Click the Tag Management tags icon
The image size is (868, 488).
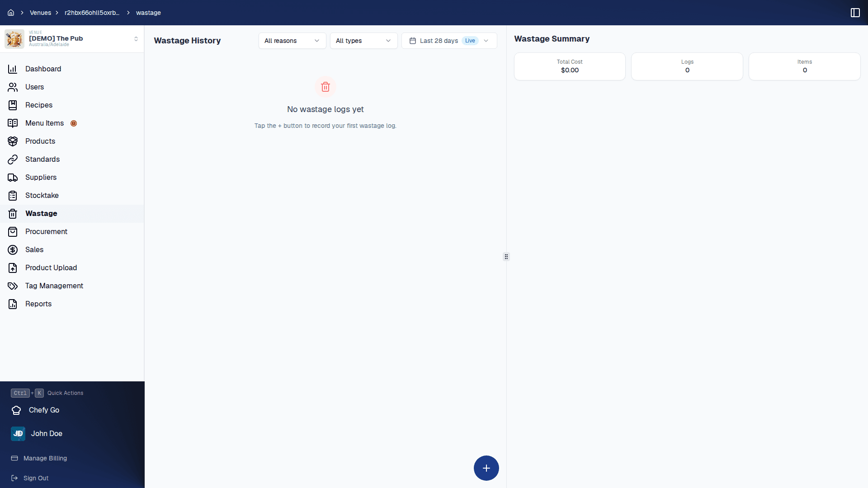[13, 286]
